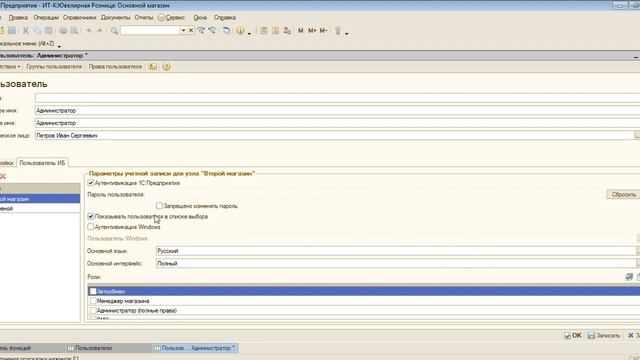Select the highlighted магазин node in list
The height and width of the screenshot is (360, 640).
[40, 199]
